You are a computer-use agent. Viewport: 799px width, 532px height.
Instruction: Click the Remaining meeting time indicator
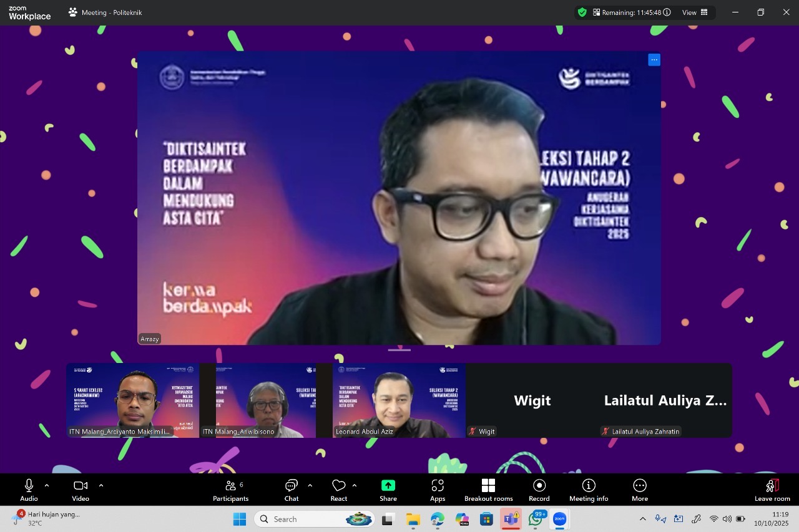pyautogui.click(x=630, y=12)
